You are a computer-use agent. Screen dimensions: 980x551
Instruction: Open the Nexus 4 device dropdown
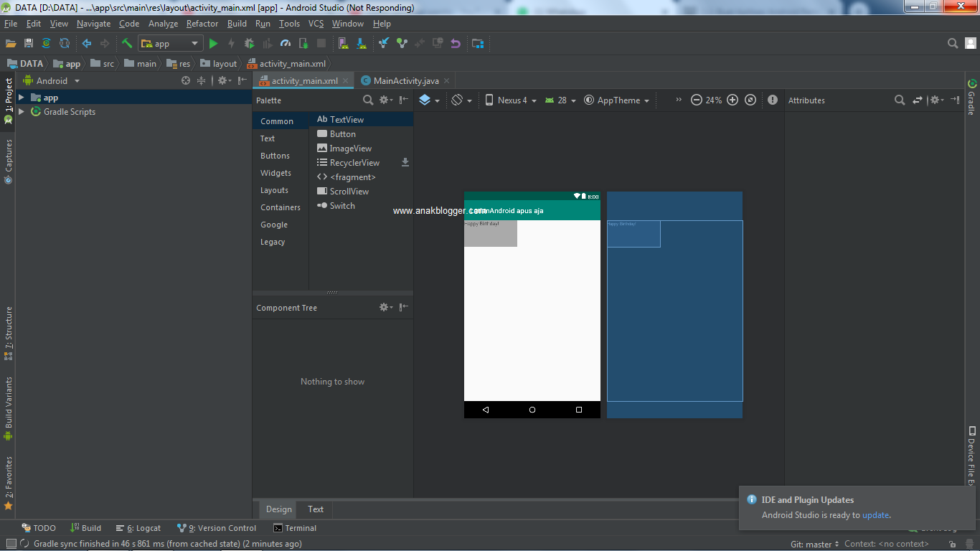pyautogui.click(x=510, y=100)
